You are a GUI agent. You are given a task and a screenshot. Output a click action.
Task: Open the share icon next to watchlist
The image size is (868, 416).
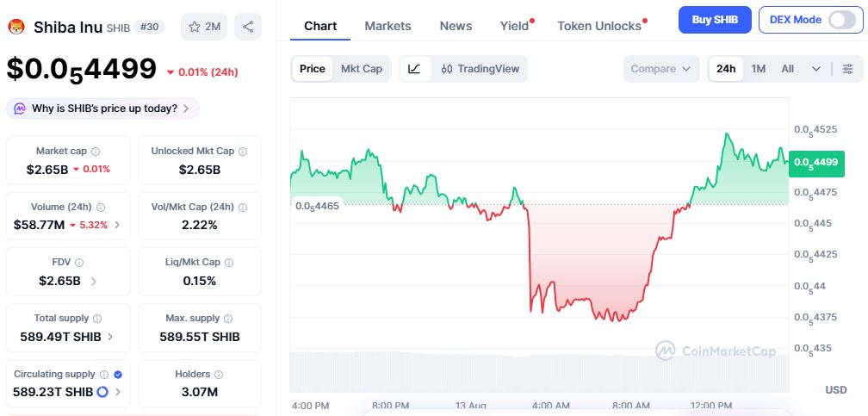(x=248, y=27)
